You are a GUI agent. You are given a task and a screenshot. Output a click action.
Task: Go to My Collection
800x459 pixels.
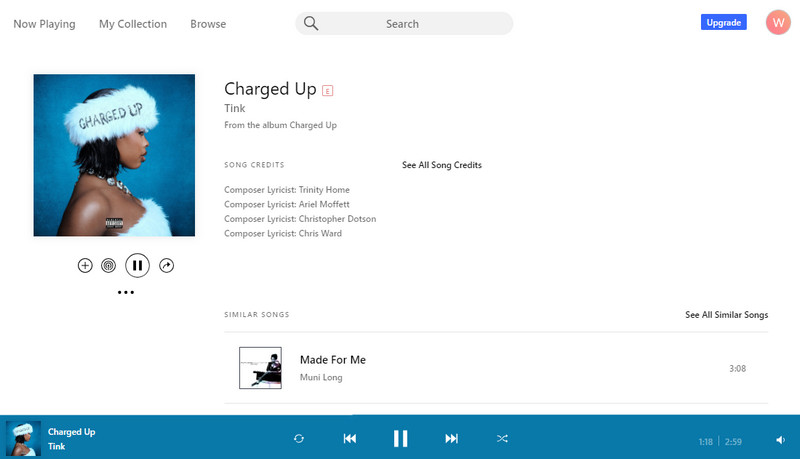point(133,24)
